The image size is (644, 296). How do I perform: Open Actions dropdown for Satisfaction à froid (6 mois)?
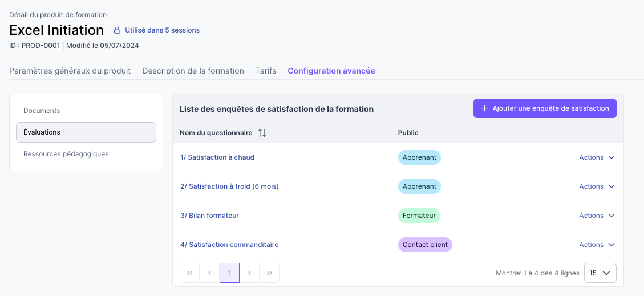pos(597,186)
